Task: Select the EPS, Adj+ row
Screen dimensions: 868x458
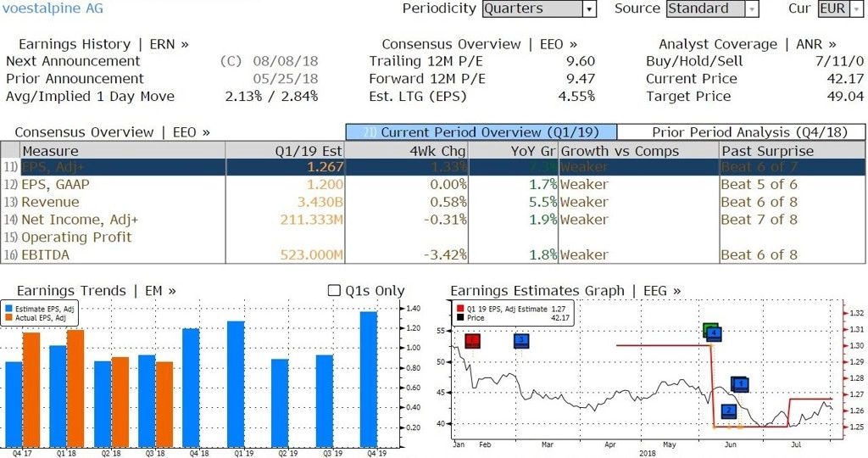Action: tap(433, 167)
